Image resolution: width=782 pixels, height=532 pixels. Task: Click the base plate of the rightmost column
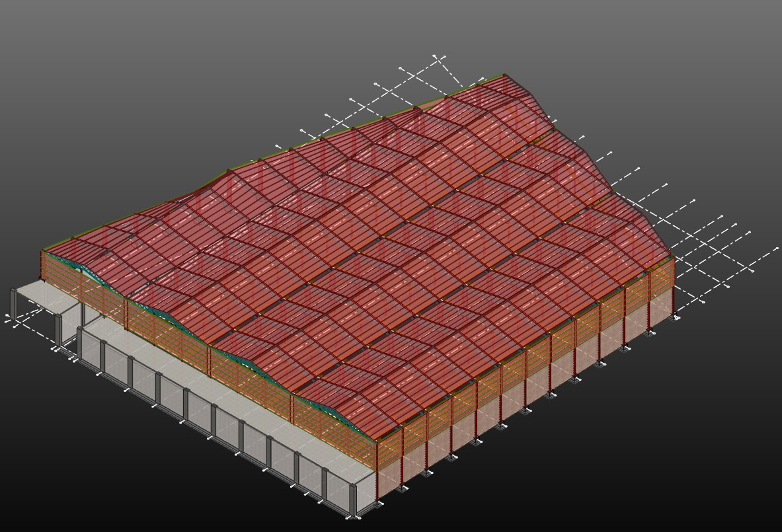click(x=676, y=318)
